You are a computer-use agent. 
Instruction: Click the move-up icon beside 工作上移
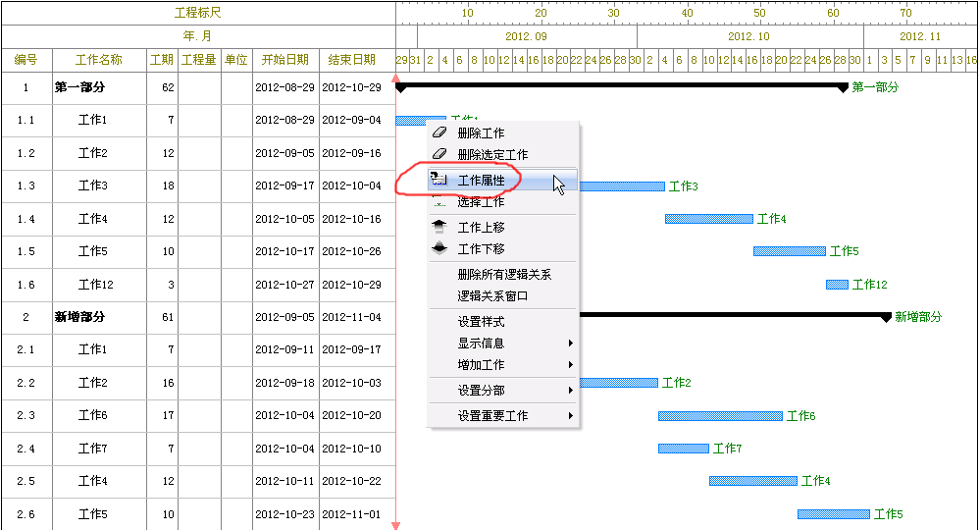pos(439,226)
